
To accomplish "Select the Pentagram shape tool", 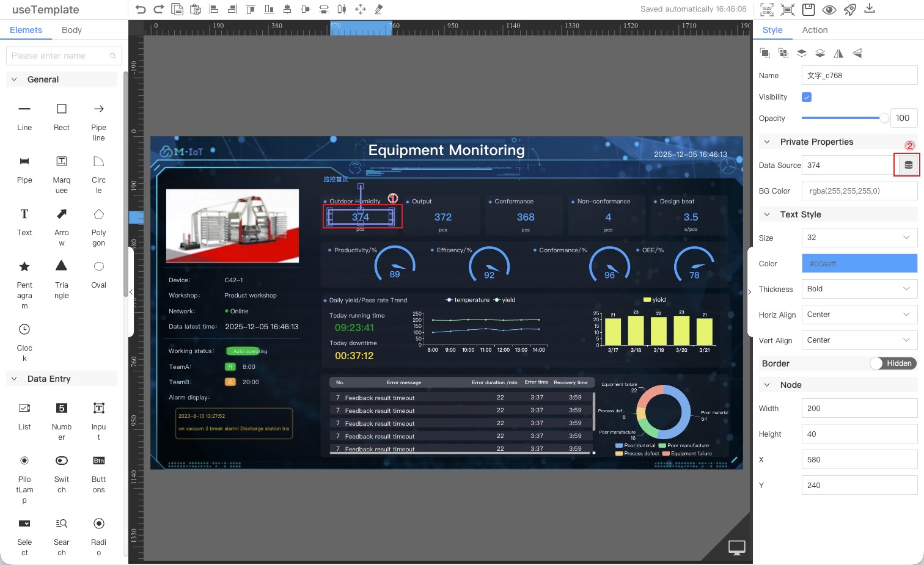I will pos(24,271).
